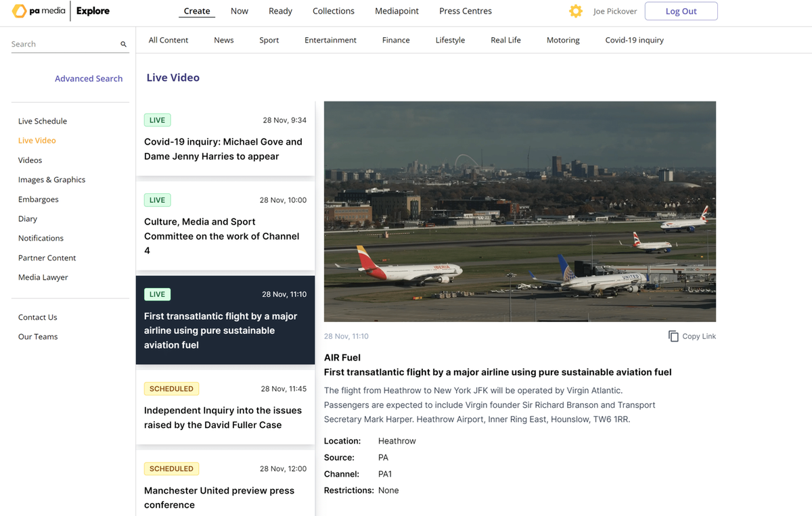Image resolution: width=812 pixels, height=516 pixels.
Task: Open Press Centres
Action: pos(466,11)
